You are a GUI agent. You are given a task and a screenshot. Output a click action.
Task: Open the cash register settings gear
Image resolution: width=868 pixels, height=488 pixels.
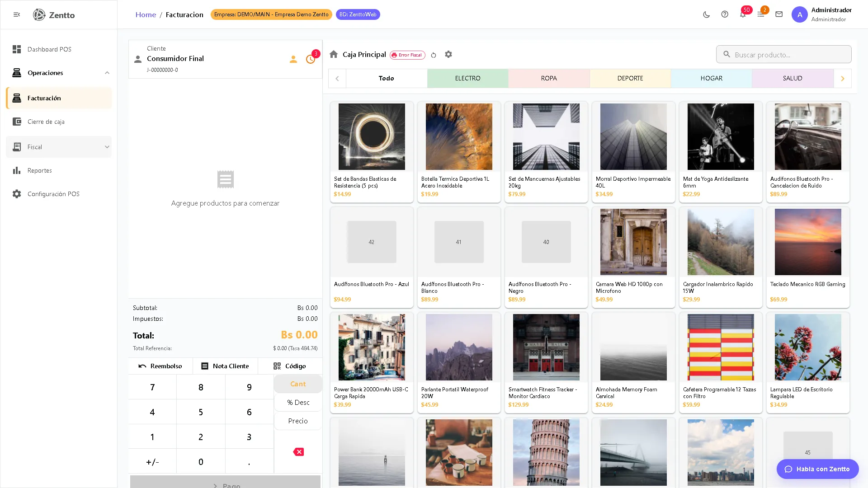(x=448, y=55)
